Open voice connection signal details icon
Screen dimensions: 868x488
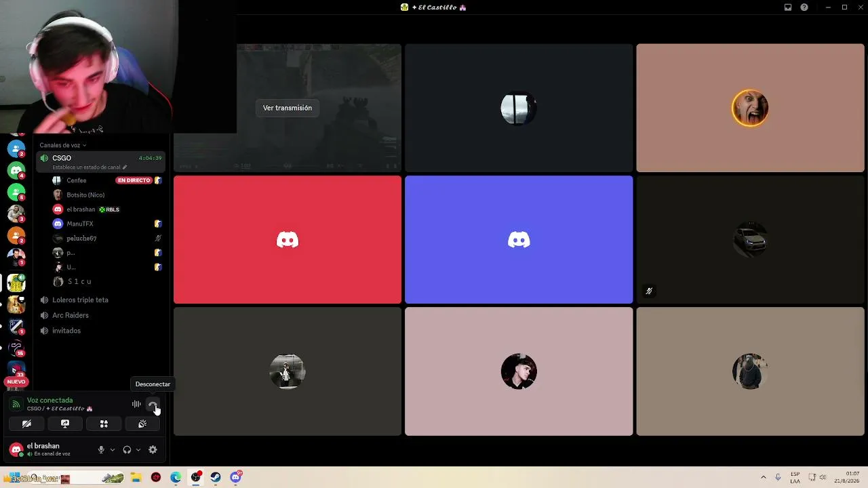[x=16, y=405]
